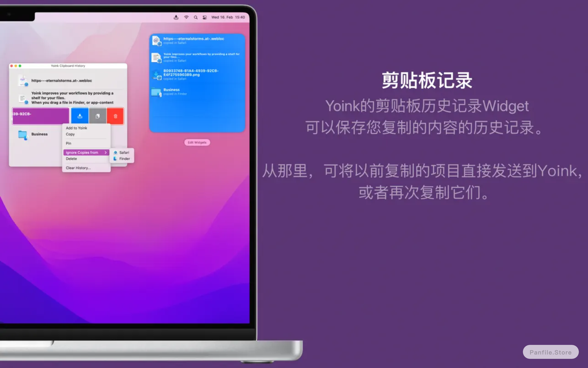The image size is (588, 368).
Task: Click 'Edit Widgets' button in notification widget
Action: click(197, 142)
